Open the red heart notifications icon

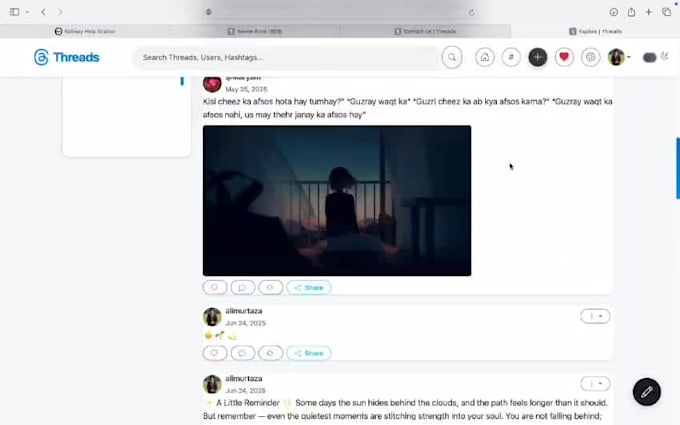564,57
